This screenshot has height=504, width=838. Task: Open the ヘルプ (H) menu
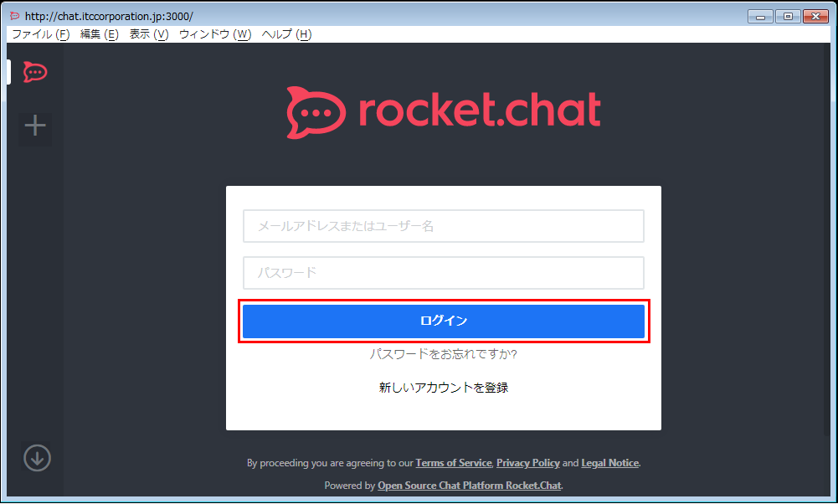pyautogui.click(x=286, y=34)
